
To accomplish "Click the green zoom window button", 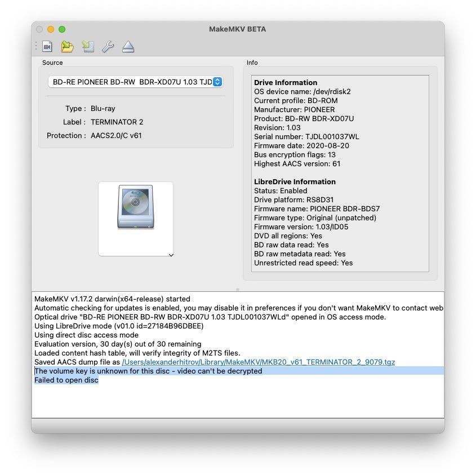I will [x=62, y=29].
